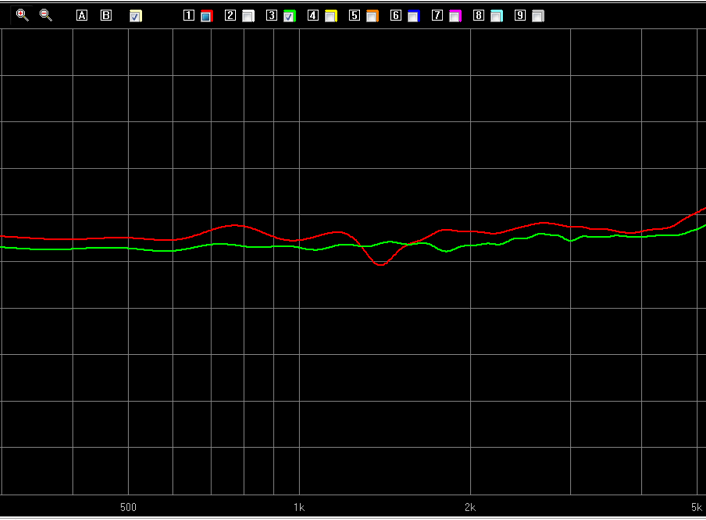Toggle the cyan curve 8 checkbox
Image resolution: width=706 pixels, height=520 pixels.
coord(497,16)
